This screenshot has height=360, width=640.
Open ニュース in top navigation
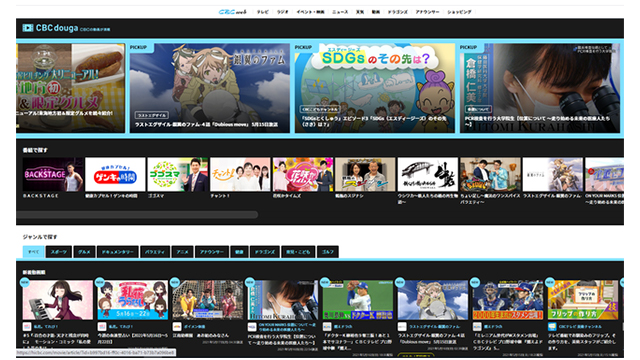click(340, 12)
